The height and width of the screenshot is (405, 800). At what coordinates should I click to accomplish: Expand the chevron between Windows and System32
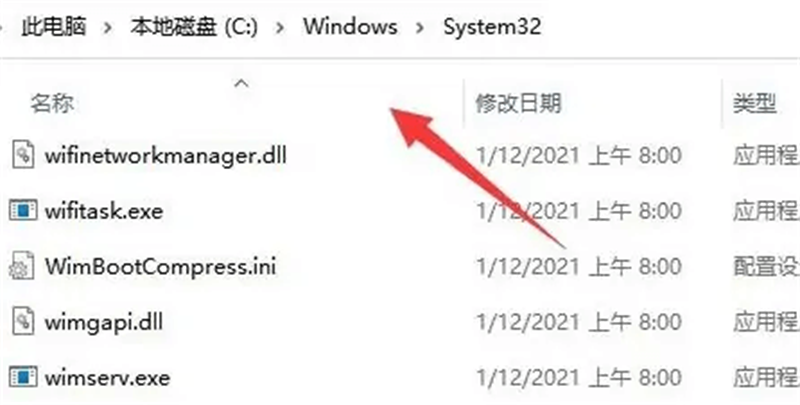420,28
